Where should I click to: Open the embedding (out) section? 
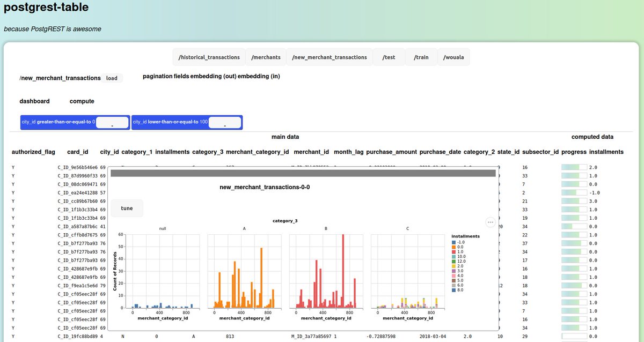[x=213, y=76]
